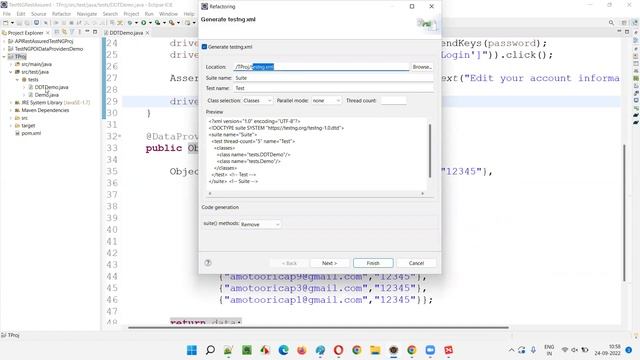Expand the target folder
Image resolution: width=640 pixels, height=360 pixels.
click(x=11, y=126)
